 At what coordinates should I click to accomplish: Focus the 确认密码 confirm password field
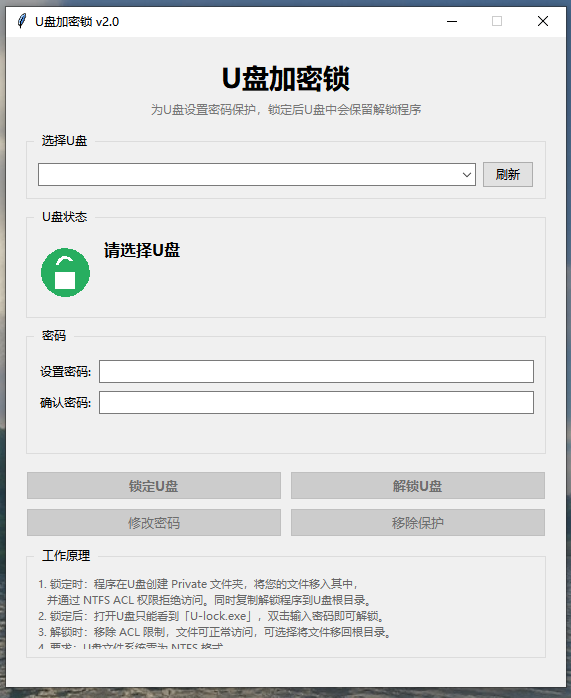[316, 402]
